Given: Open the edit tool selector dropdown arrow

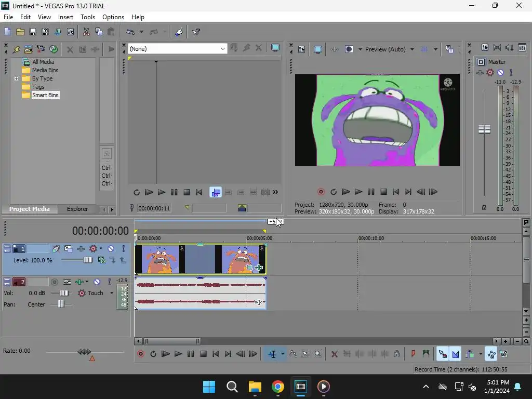Looking at the screenshot, I should point(283,354).
